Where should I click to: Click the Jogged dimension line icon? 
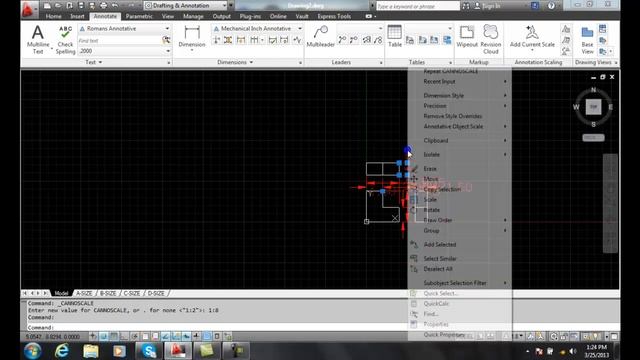[x=297, y=40]
